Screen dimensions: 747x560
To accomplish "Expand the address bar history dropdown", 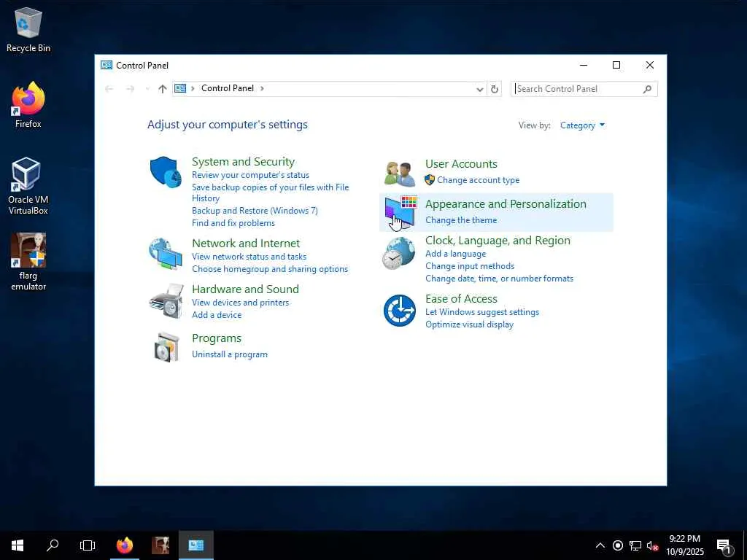I will 480,89.
